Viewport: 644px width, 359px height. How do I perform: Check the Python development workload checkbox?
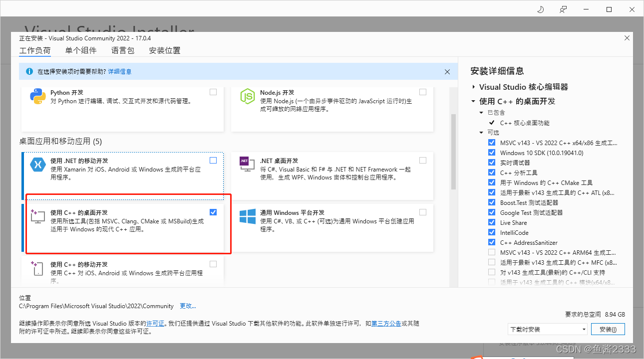213,92
